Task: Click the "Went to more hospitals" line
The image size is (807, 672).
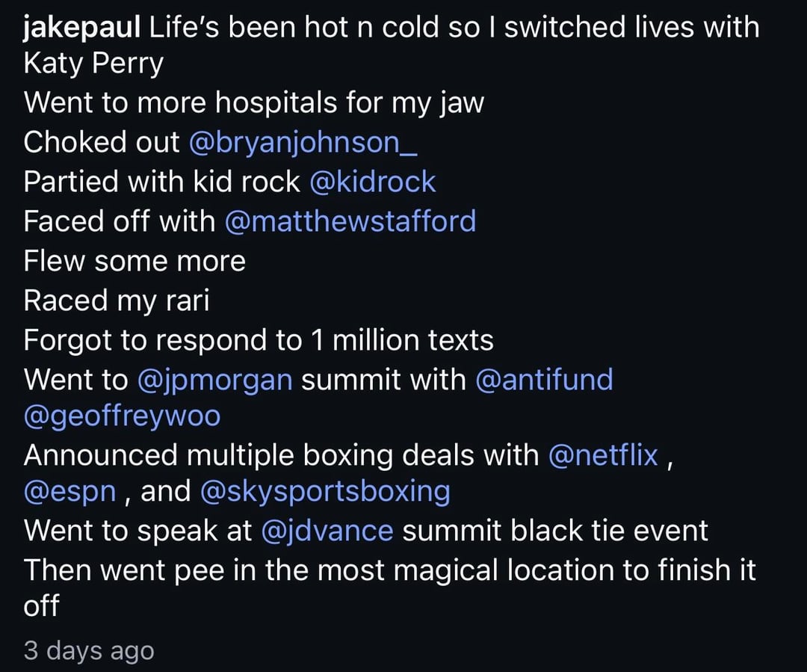Action: click(254, 103)
